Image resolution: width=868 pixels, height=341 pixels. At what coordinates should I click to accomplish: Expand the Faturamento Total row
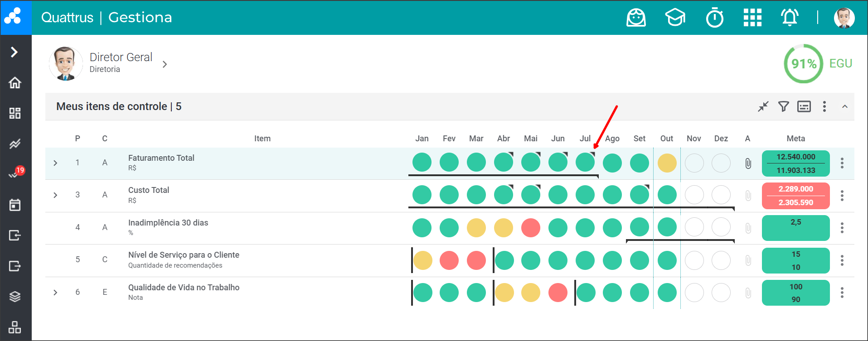point(55,163)
